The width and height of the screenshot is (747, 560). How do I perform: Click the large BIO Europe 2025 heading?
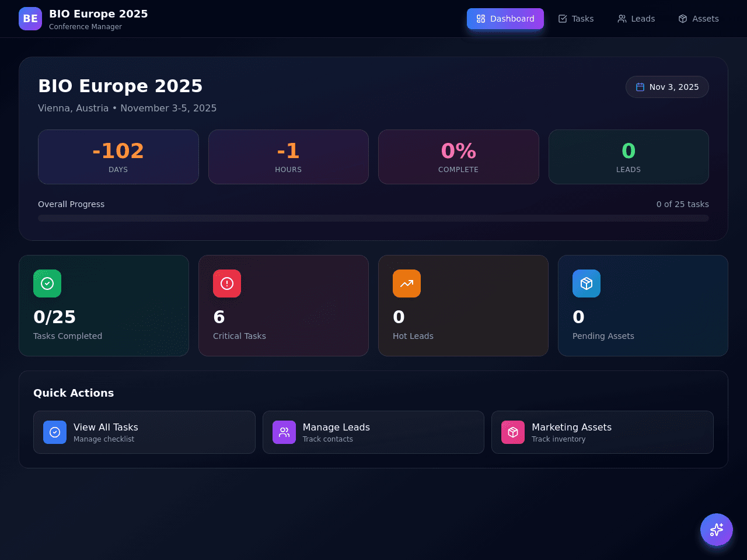coord(120,86)
